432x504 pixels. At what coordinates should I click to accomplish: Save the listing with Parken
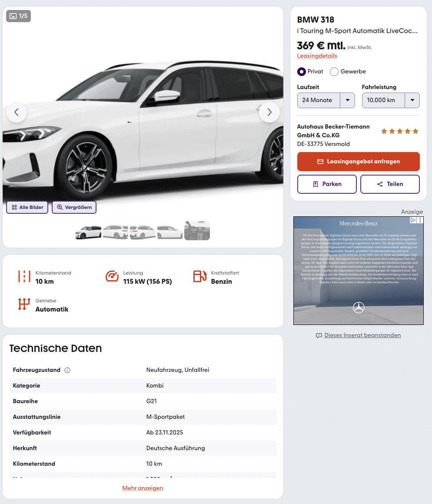[327, 184]
